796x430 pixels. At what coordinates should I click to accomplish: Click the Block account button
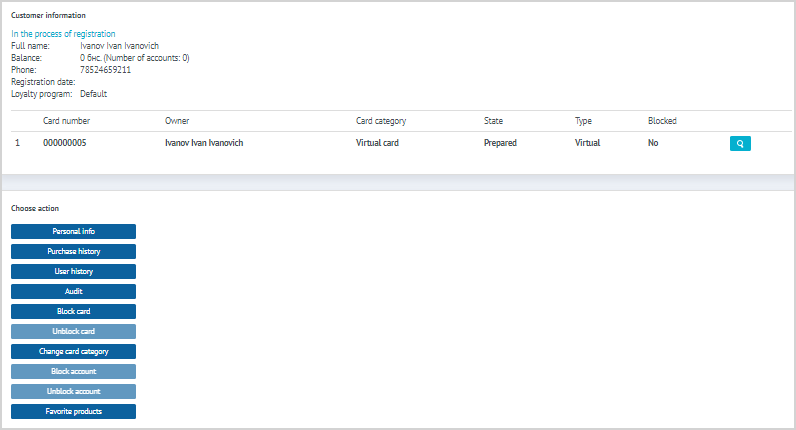pyautogui.click(x=73, y=371)
